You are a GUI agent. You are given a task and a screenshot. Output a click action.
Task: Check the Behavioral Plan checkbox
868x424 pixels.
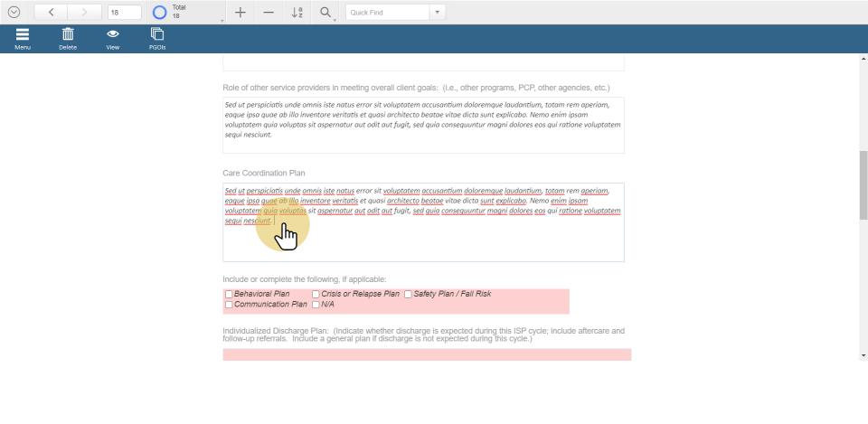[229, 295]
